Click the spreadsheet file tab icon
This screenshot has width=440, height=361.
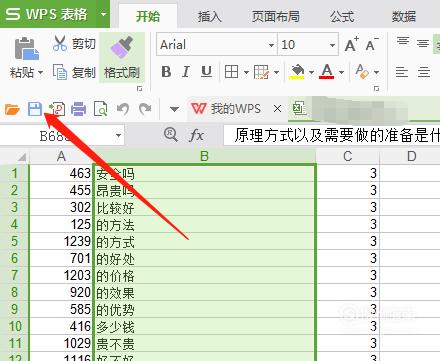[x=299, y=108]
